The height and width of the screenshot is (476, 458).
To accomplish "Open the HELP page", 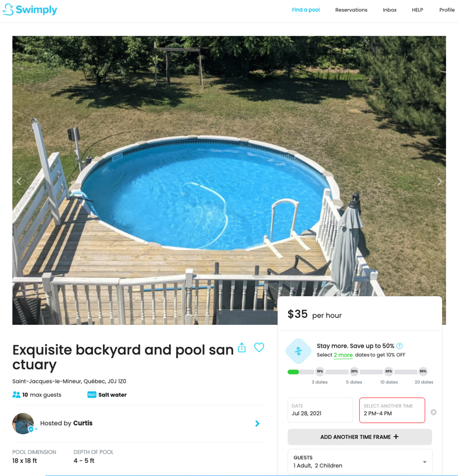I will 417,10.
